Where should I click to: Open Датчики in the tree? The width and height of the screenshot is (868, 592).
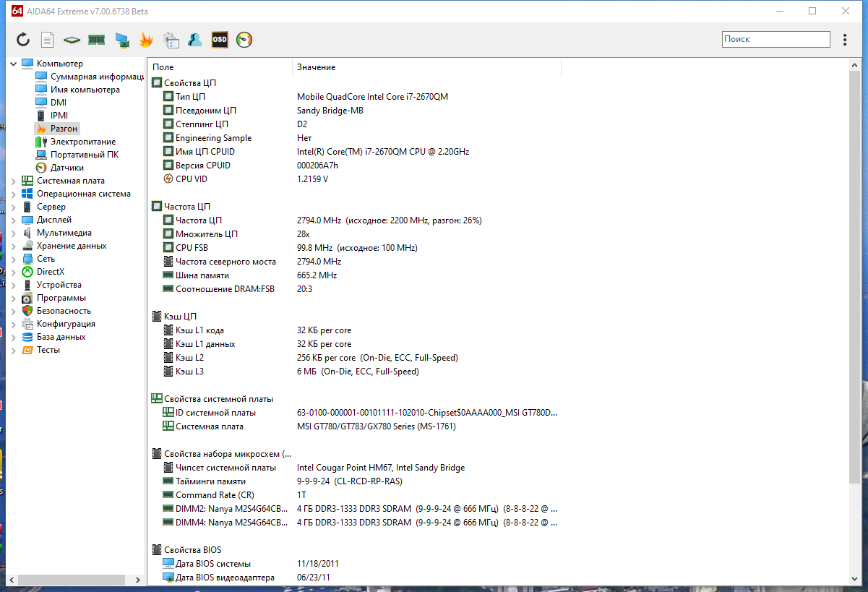point(66,168)
